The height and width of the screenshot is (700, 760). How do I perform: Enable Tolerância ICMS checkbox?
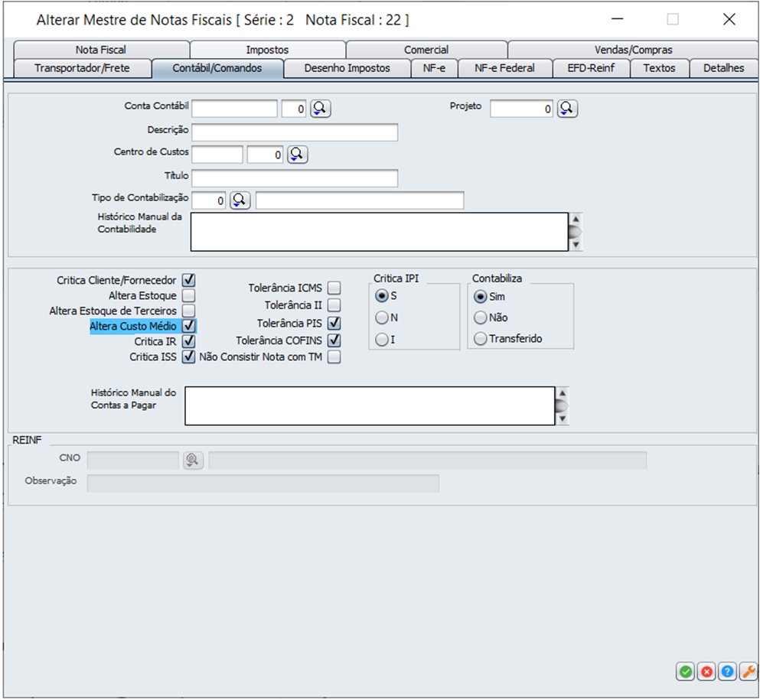[334, 288]
